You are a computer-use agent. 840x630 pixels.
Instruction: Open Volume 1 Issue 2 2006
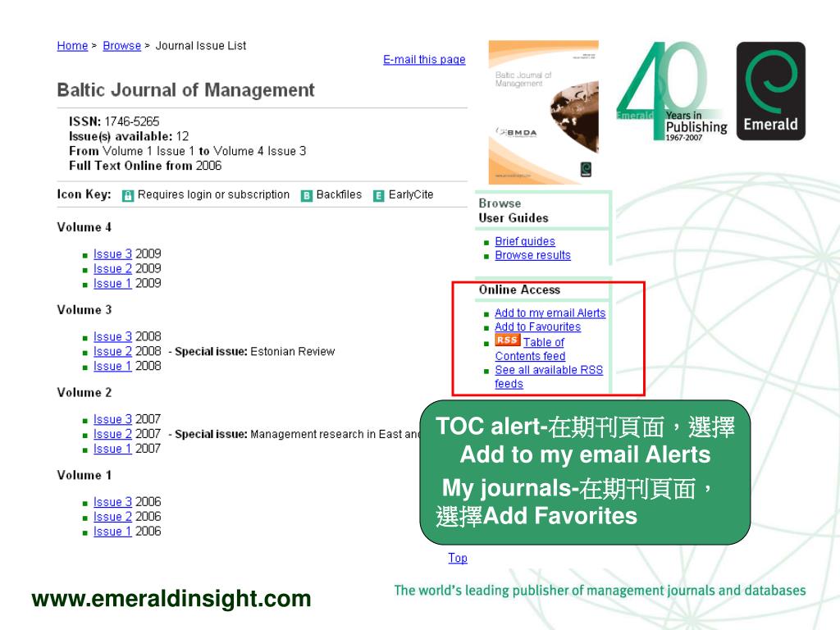click(x=112, y=517)
